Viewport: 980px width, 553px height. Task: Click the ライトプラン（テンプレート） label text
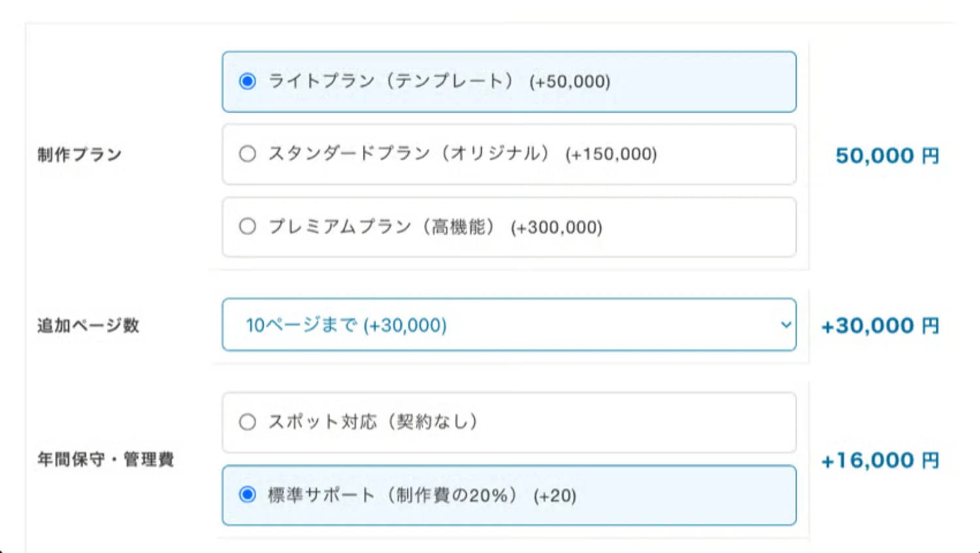(391, 82)
